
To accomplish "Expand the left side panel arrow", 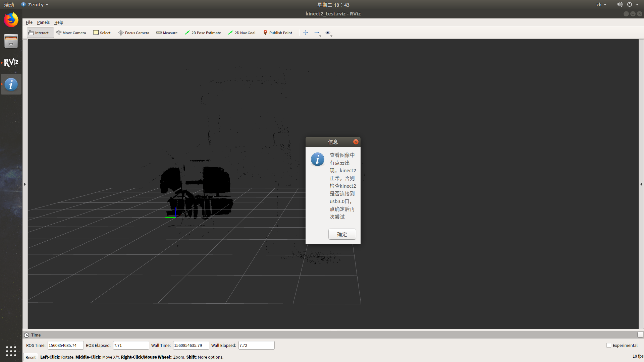I will tap(25, 184).
